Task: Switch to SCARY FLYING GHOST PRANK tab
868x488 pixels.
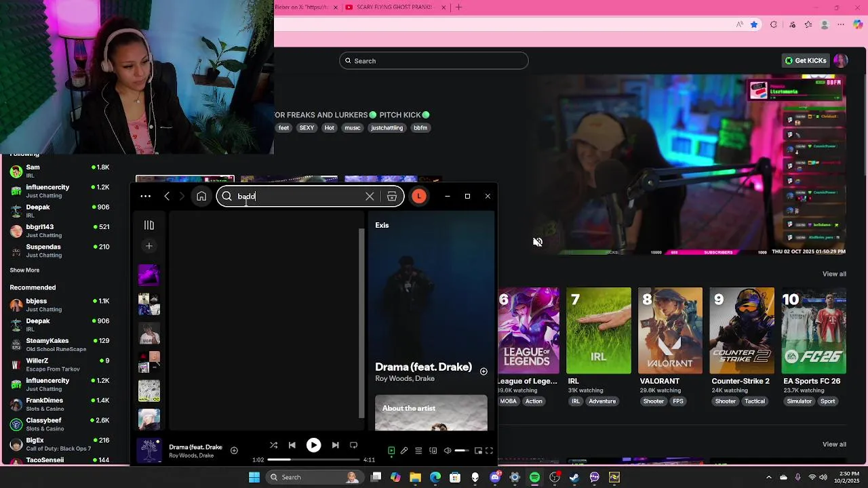Action: pyautogui.click(x=393, y=7)
